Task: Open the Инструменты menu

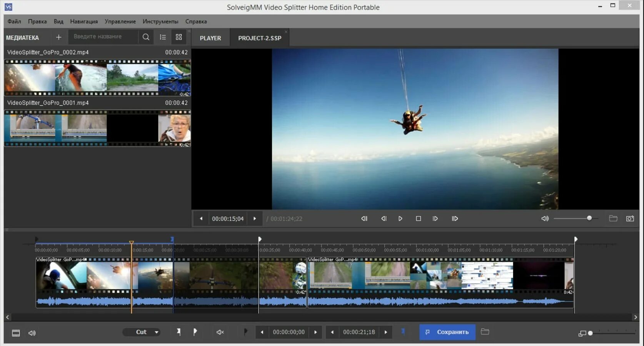Action: pyautogui.click(x=160, y=22)
